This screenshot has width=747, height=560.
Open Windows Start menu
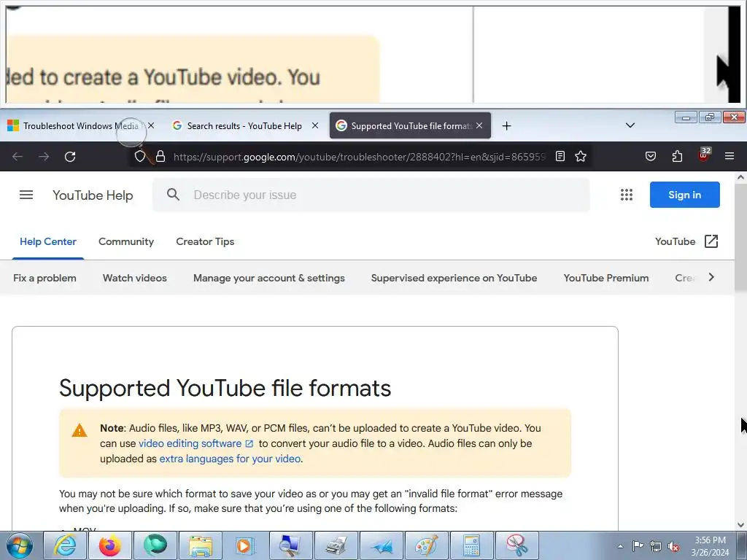[x=19, y=545]
